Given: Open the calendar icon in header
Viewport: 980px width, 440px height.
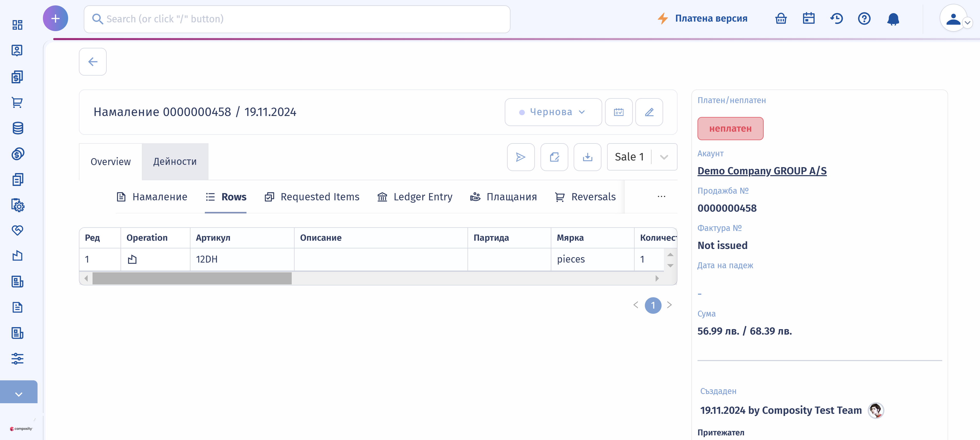Looking at the screenshot, I should (808, 18).
